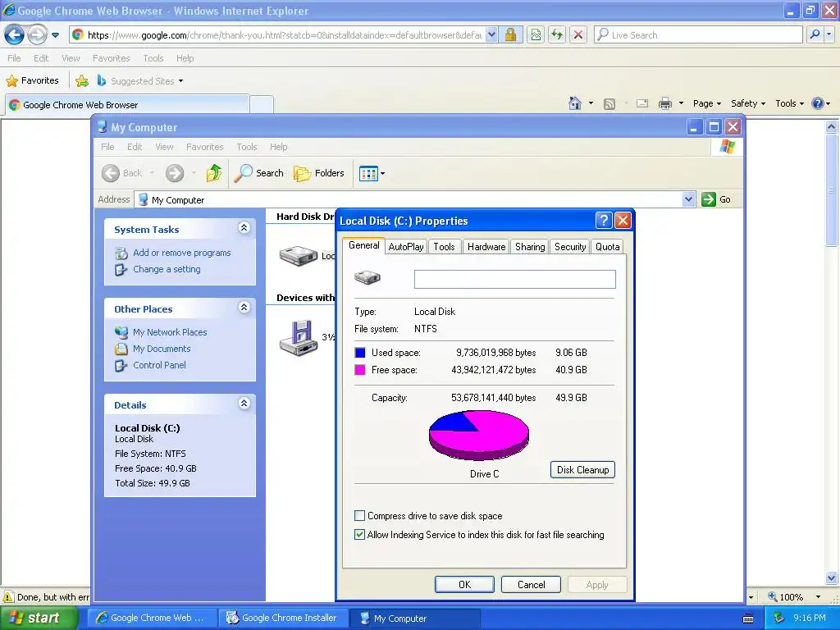840x630 pixels.
Task: Open the IE Safety menu
Action: click(x=748, y=103)
